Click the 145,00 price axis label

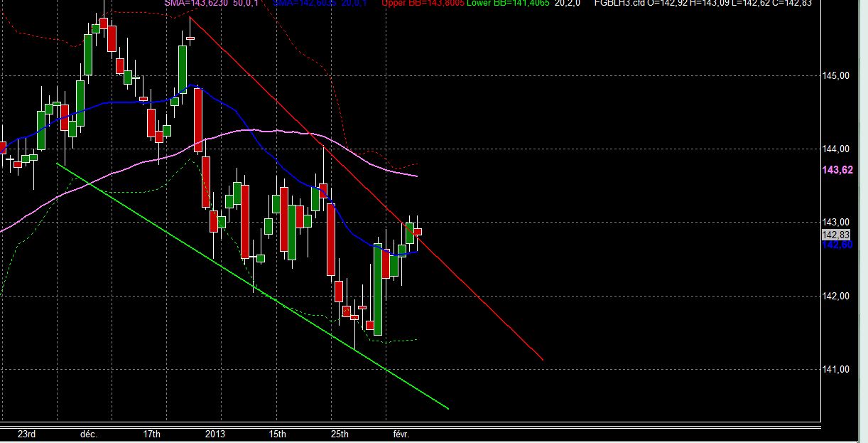[x=836, y=75]
